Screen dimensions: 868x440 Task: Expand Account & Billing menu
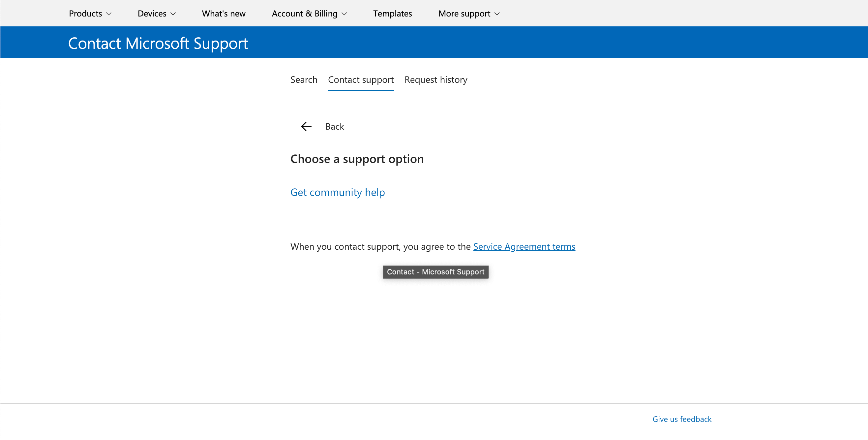click(309, 14)
